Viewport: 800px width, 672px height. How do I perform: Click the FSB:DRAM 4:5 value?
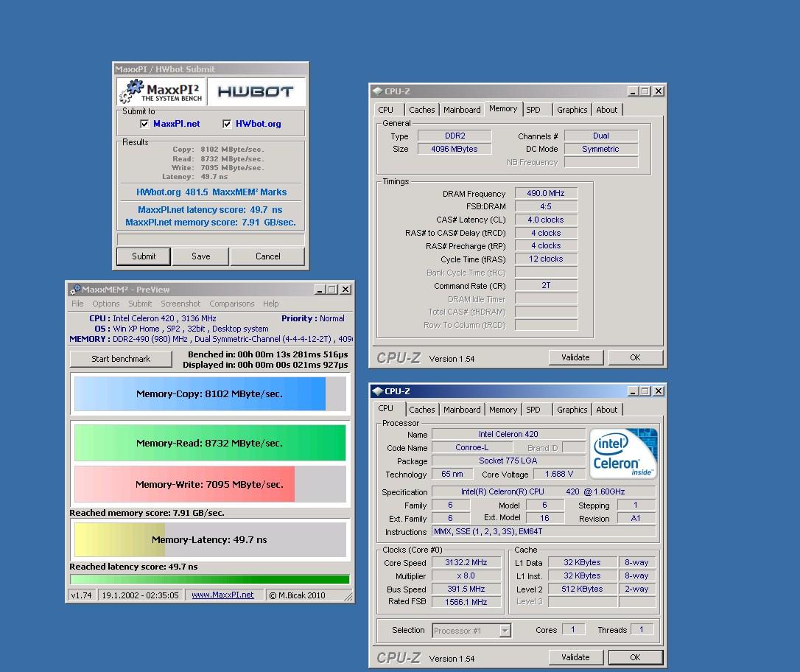546,206
